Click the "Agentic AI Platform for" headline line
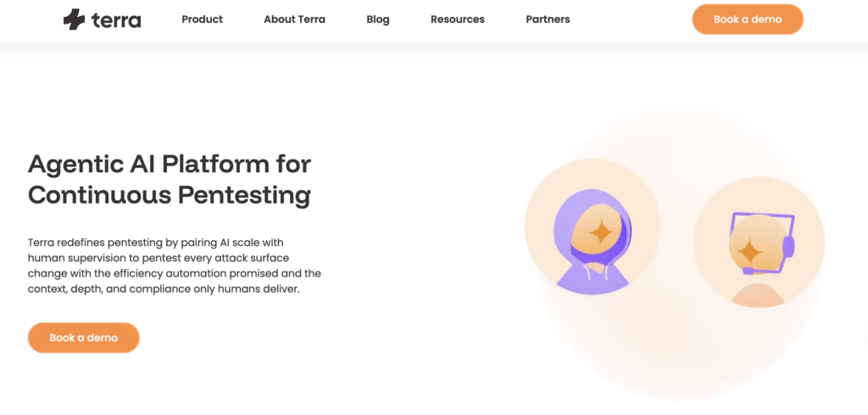This screenshot has height=415, width=868. pyautogui.click(x=170, y=163)
